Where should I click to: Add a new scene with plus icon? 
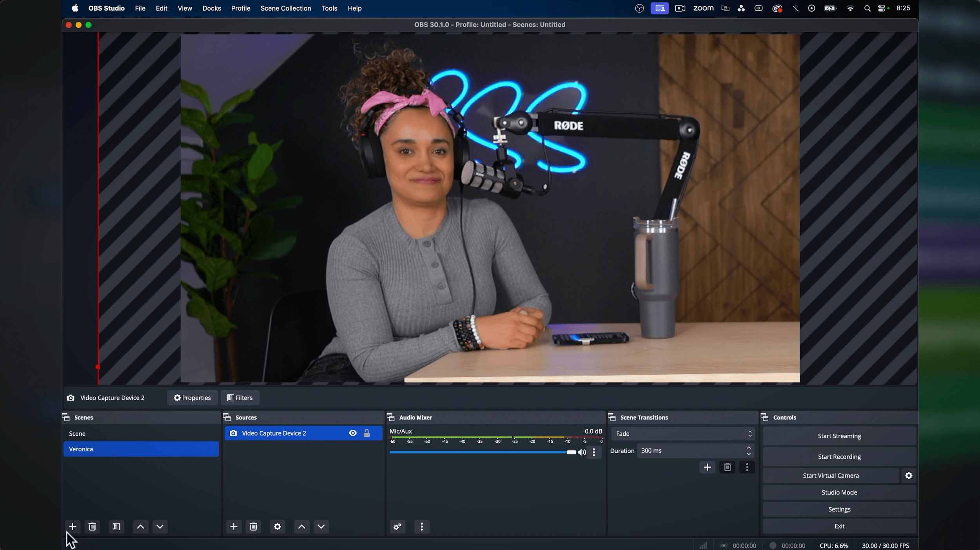pyautogui.click(x=73, y=526)
